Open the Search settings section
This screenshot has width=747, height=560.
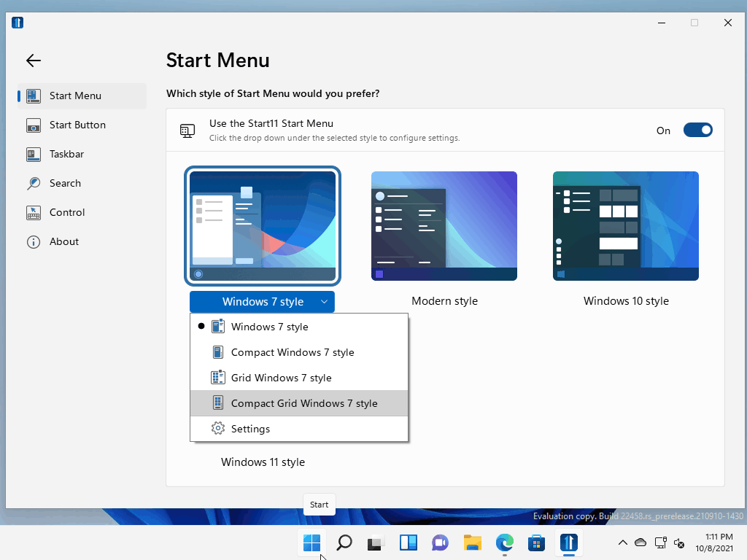point(66,183)
